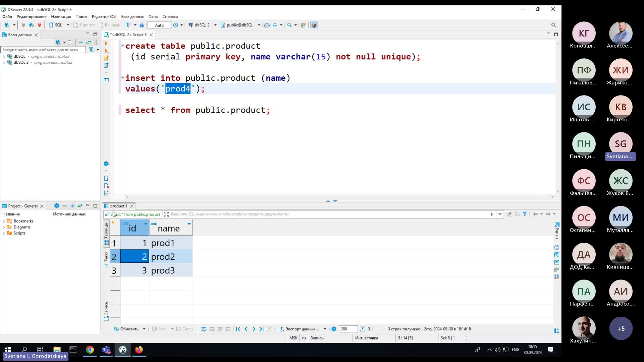Expand the dbSQL 2 connection node
This screenshot has height=362, width=644.
tap(4, 63)
